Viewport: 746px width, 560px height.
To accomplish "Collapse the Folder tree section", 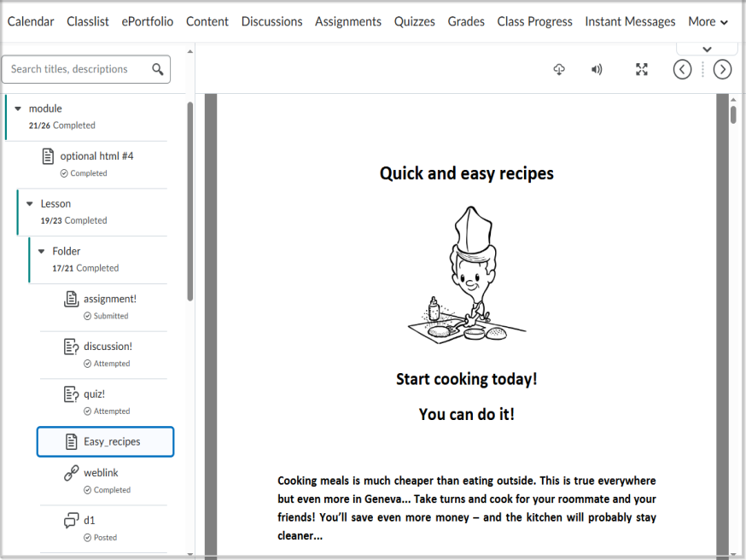I will tap(41, 251).
